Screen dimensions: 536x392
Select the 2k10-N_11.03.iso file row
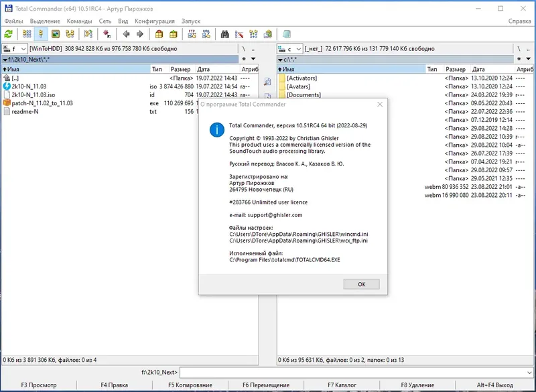point(130,94)
